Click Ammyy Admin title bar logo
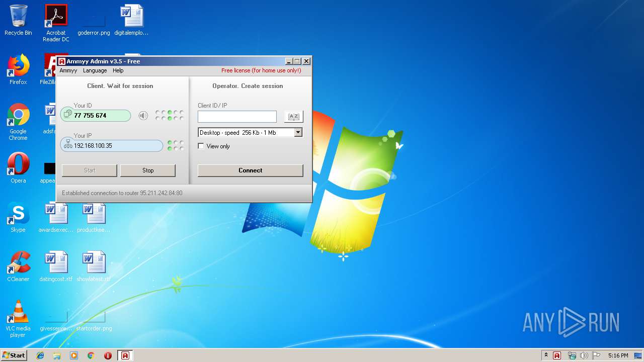 [x=62, y=61]
